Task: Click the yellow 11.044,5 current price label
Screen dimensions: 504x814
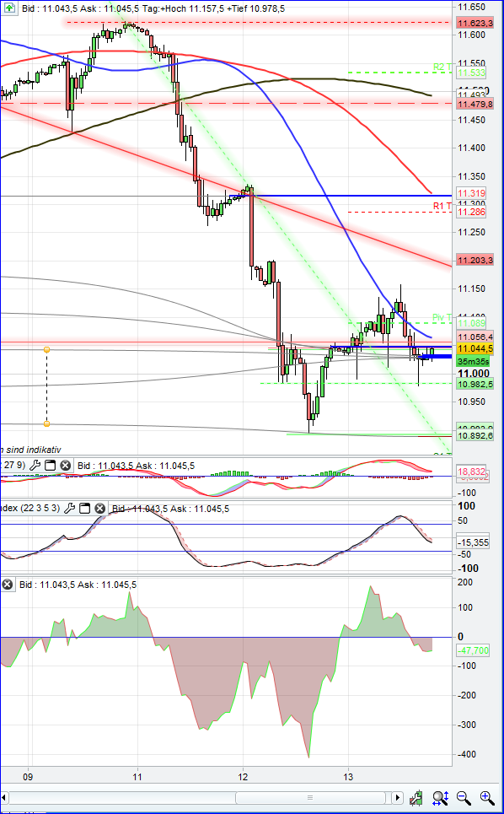Action: (475, 348)
